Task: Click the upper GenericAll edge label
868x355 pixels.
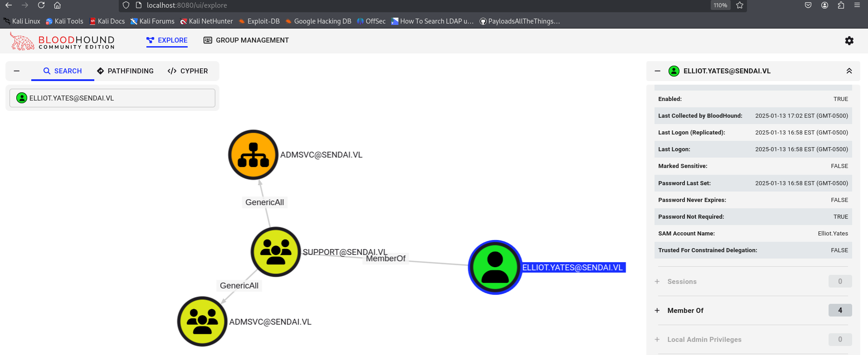Action: (x=265, y=202)
